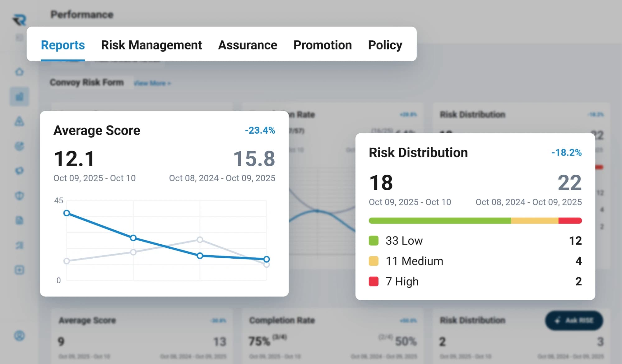Image resolution: width=622 pixels, height=364 pixels.
Task: Click the shield sidebar icon
Action: (19, 196)
